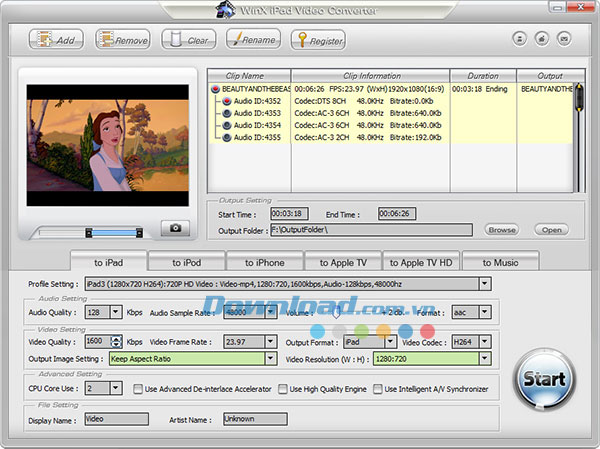Click the Clip Information column header
The height and width of the screenshot is (449, 600).
point(370,75)
